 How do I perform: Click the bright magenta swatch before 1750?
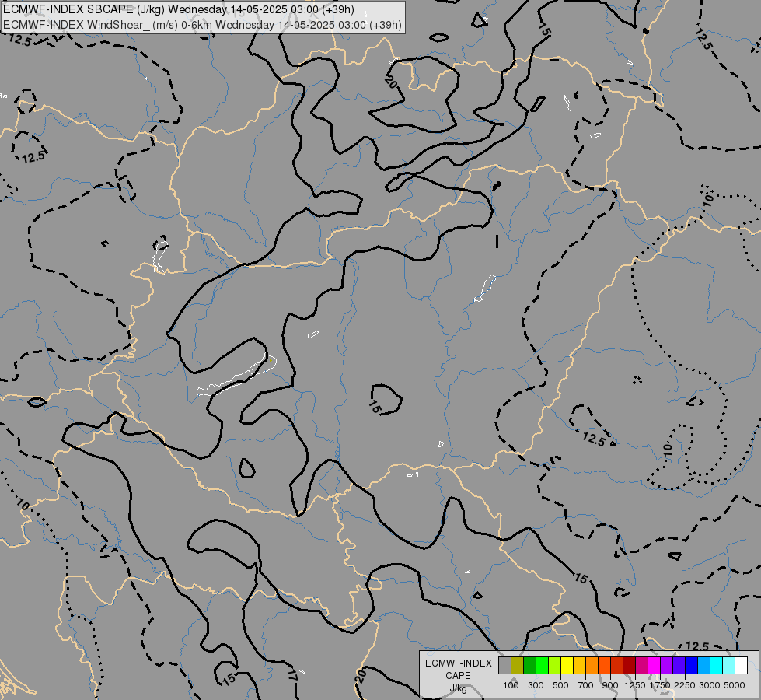pyautogui.click(x=654, y=666)
